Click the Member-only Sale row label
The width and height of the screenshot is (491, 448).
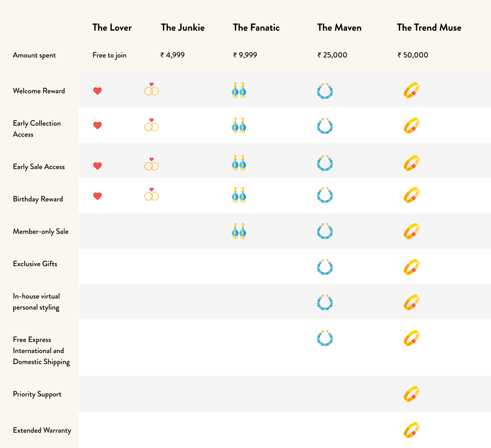(x=40, y=232)
